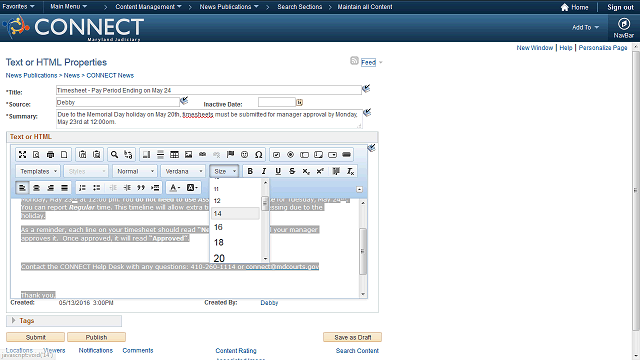This screenshot has height=360, width=640.
Task: Center align the text
Action: click(36, 188)
